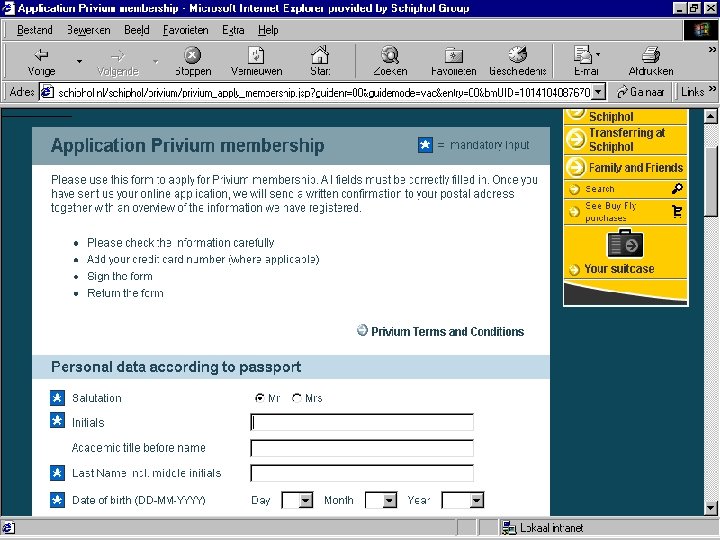Image resolution: width=720 pixels, height=540 pixels.
Task: Select the Mrs salutation radio button
Action: (x=297, y=398)
